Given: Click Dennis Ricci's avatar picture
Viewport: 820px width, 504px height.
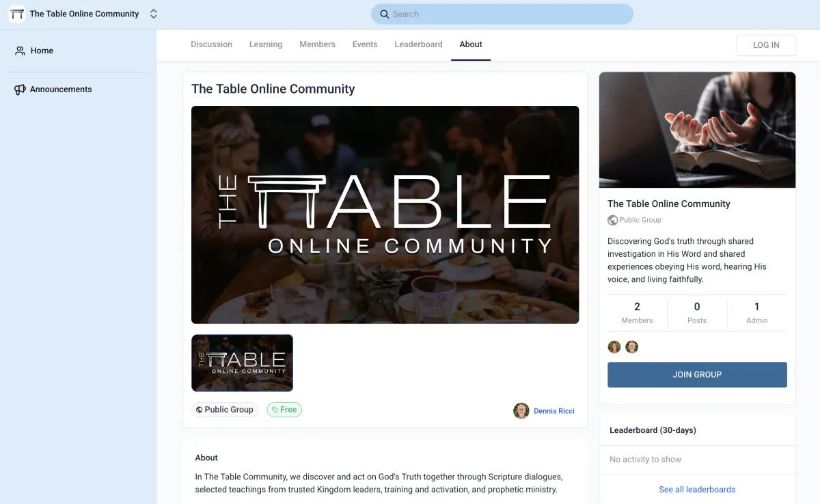Looking at the screenshot, I should [x=521, y=410].
